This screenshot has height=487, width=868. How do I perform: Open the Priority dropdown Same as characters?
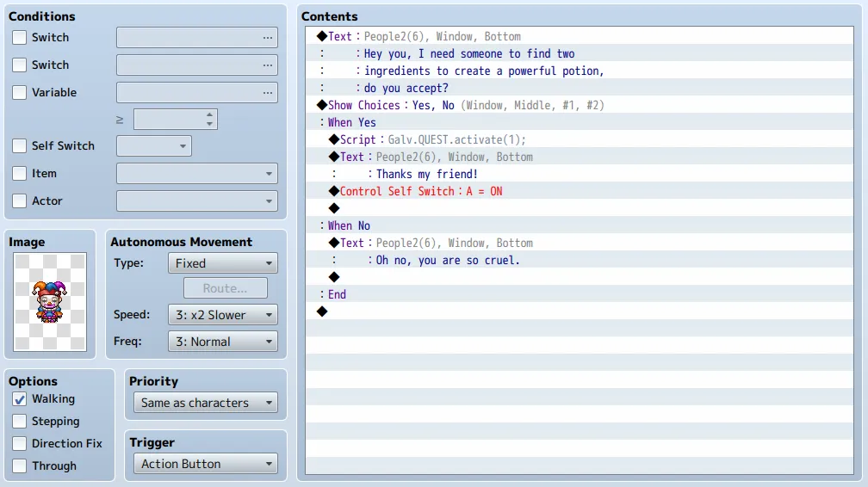tap(205, 403)
